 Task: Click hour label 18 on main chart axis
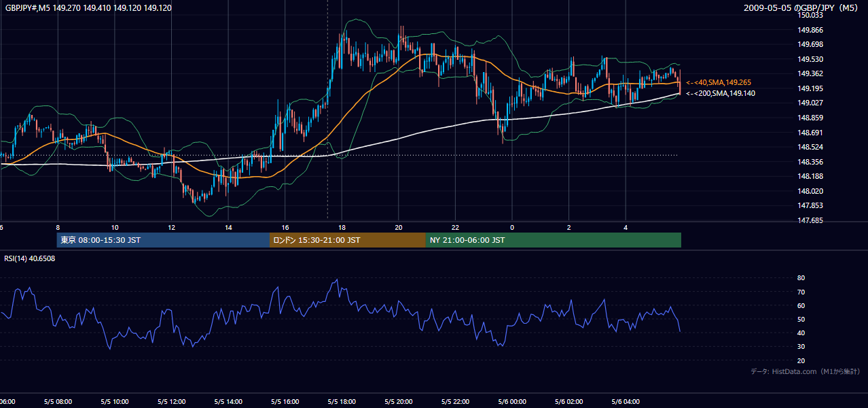pos(342,228)
